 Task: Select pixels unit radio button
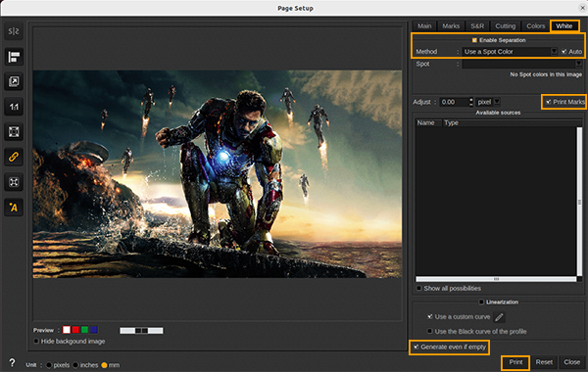click(x=49, y=365)
